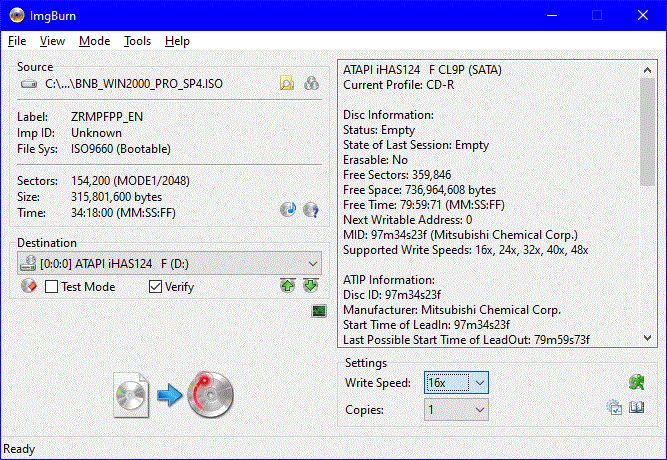
Task: Open the Mode menu
Action: (94, 41)
